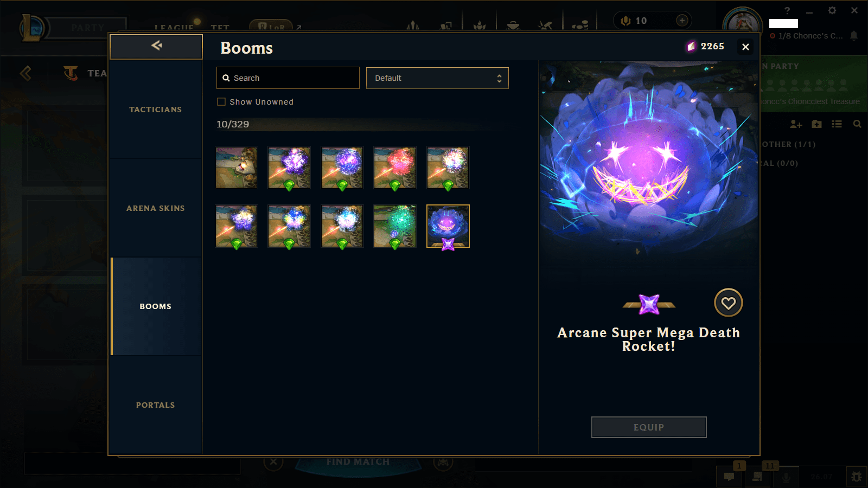Switch to the Arena Skins tab

click(156, 208)
